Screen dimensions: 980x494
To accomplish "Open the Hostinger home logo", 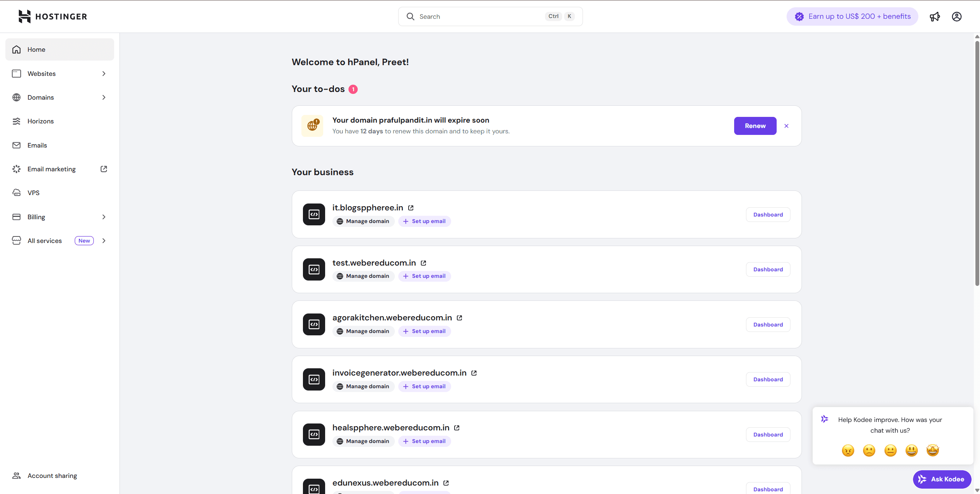I will point(52,16).
